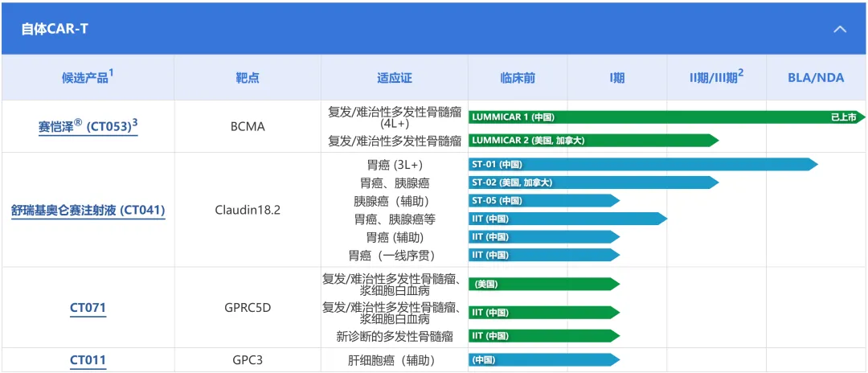Click the 适应证 column header
Image resolution: width=868 pixels, height=373 pixels.
(394, 77)
